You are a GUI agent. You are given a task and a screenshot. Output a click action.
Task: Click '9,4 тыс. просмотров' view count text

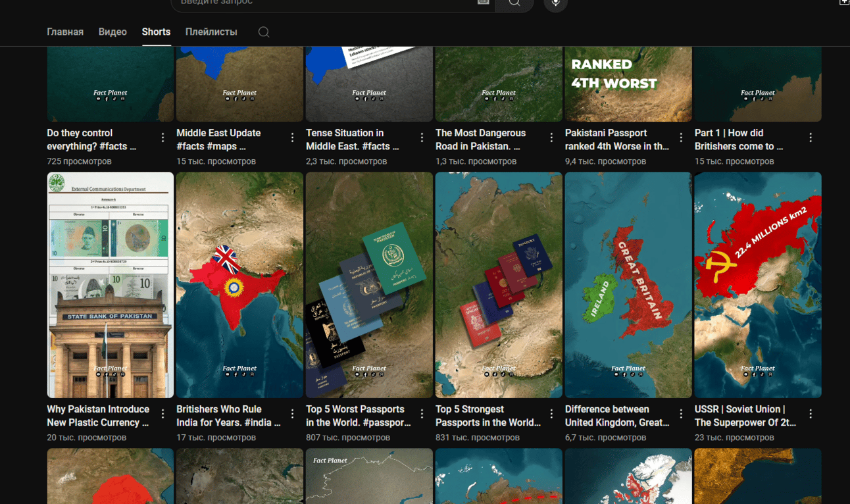point(605,161)
